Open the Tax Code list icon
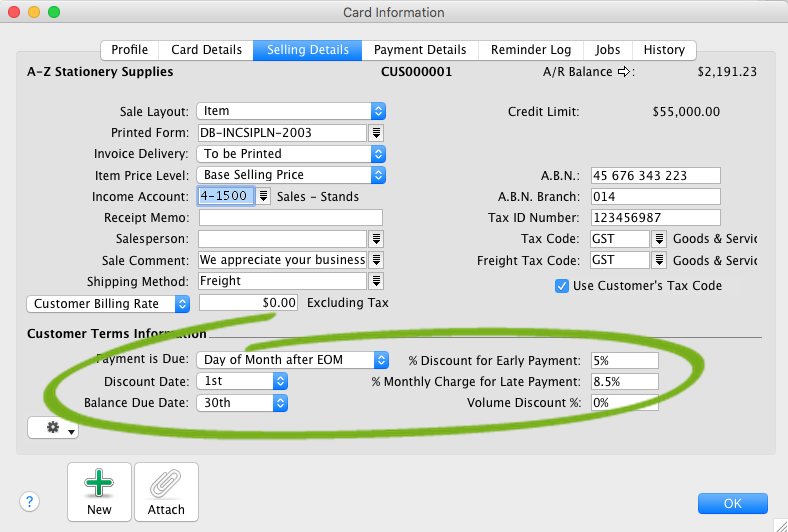The height and width of the screenshot is (532, 788). click(660, 239)
